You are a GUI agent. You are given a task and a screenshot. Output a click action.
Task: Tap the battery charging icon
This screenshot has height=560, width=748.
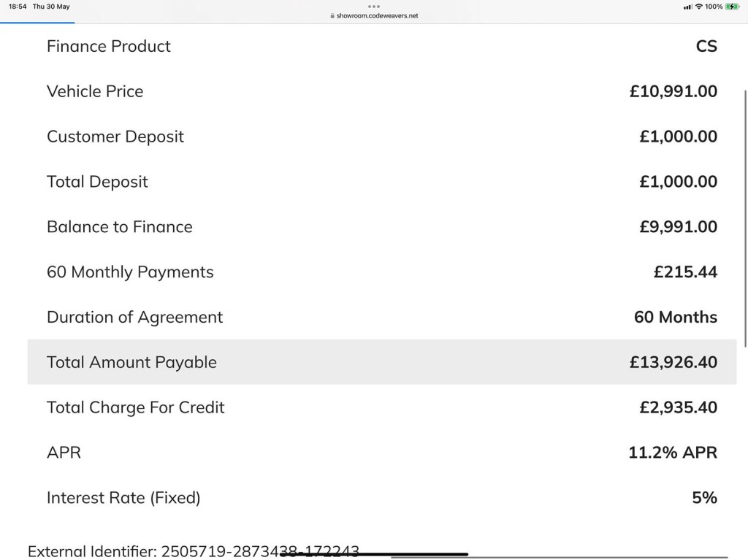(x=732, y=7)
